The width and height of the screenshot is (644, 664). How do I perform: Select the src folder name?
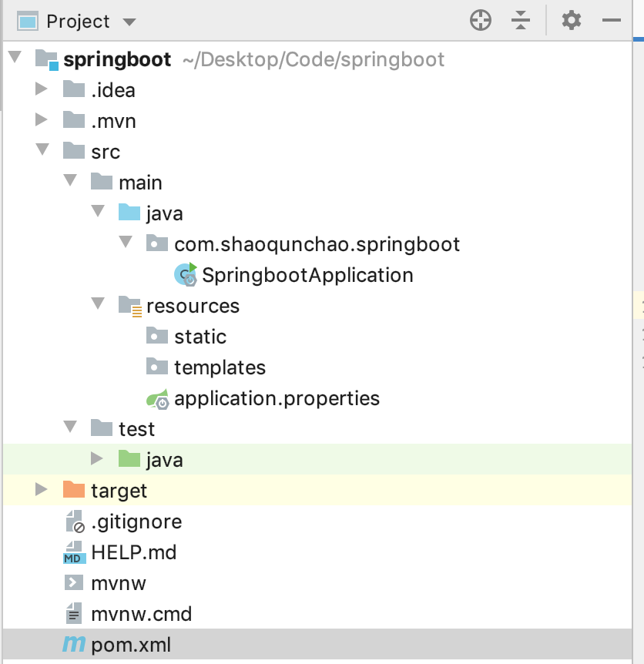(x=106, y=152)
